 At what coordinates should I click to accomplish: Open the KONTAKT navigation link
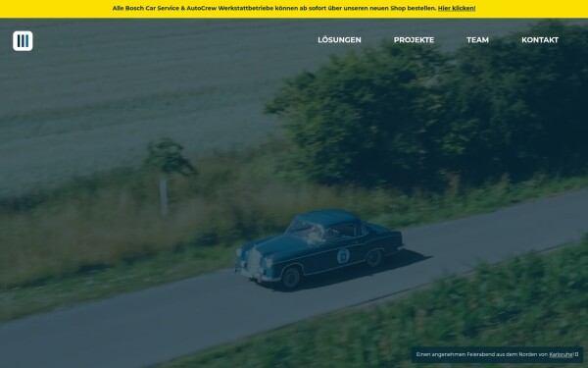pyautogui.click(x=540, y=40)
